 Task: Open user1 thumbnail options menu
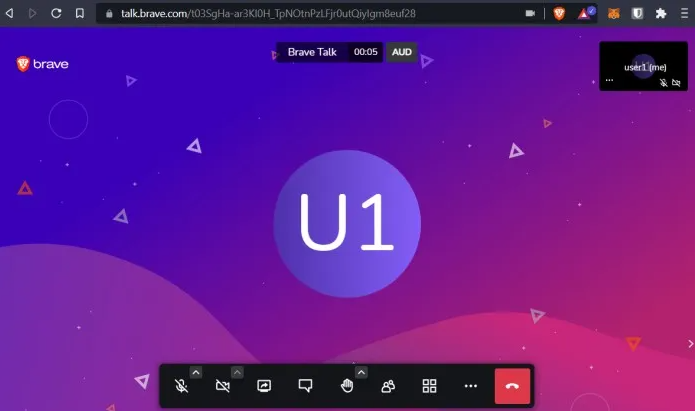609,80
